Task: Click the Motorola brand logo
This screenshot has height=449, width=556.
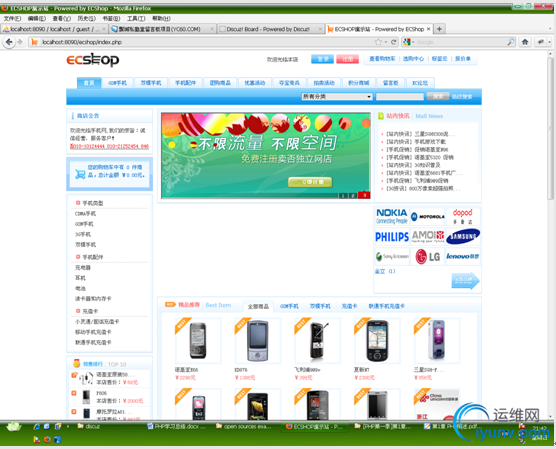Action: [428, 216]
